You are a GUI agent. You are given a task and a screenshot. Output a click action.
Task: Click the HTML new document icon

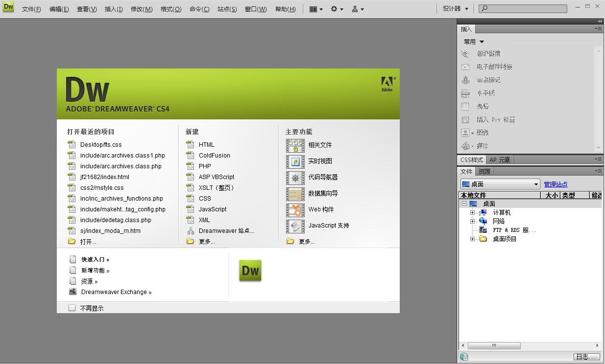pyautogui.click(x=191, y=145)
